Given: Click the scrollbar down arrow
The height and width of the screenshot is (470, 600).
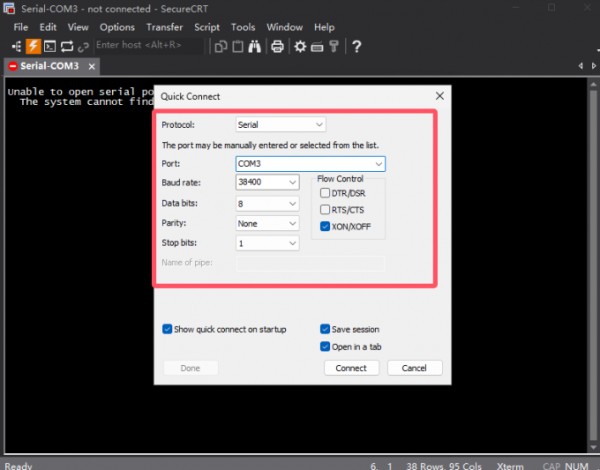Looking at the screenshot, I should [x=593, y=447].
